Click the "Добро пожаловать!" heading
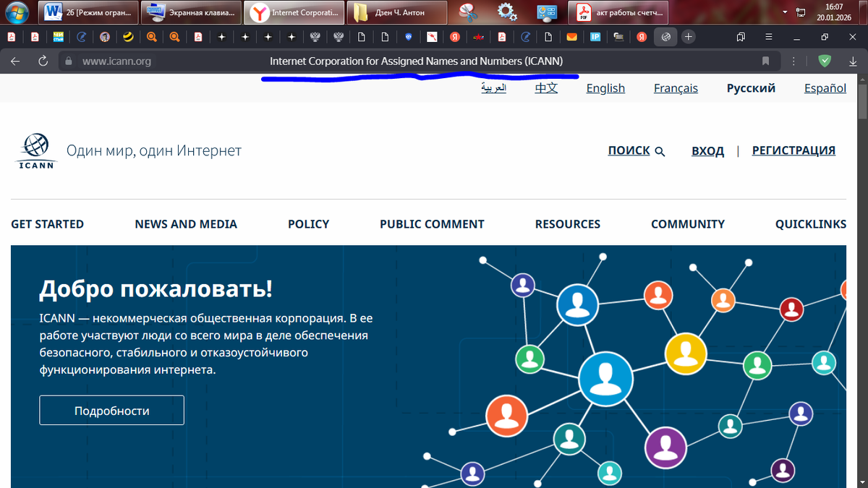The image size is (868, 488). point(156,288)
